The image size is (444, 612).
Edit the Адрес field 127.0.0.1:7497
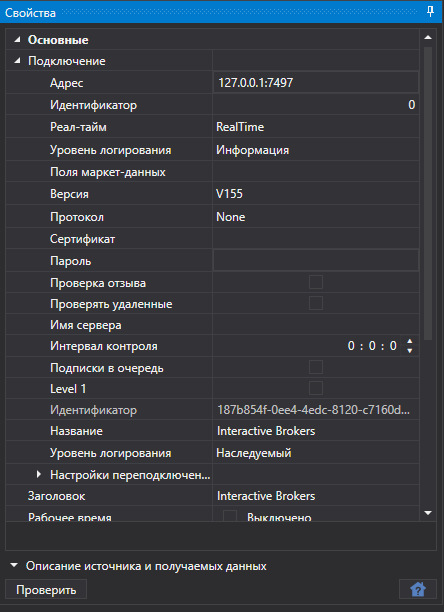coord(316,82)
